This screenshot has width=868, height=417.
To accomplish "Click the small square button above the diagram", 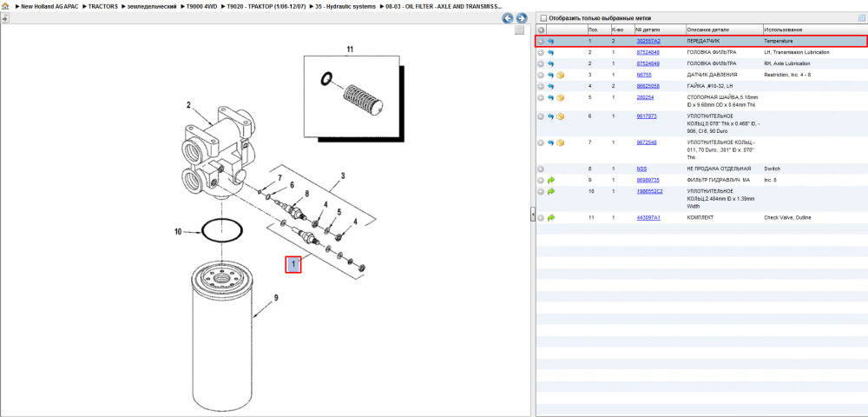I will coord(519,30).
